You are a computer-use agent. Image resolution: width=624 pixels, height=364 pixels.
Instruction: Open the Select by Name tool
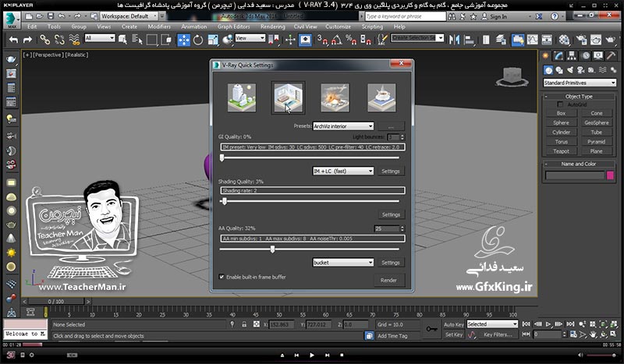tap(137, 40)
